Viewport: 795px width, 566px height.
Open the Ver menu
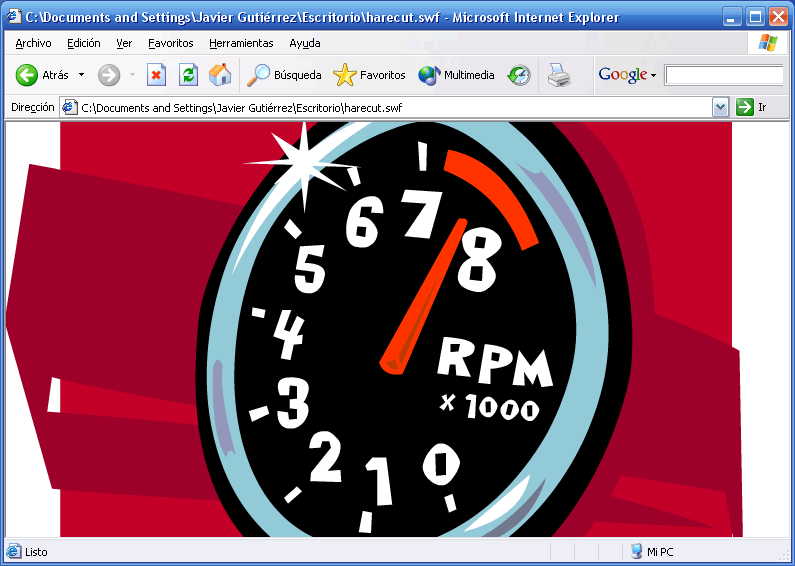pos(124,43)
